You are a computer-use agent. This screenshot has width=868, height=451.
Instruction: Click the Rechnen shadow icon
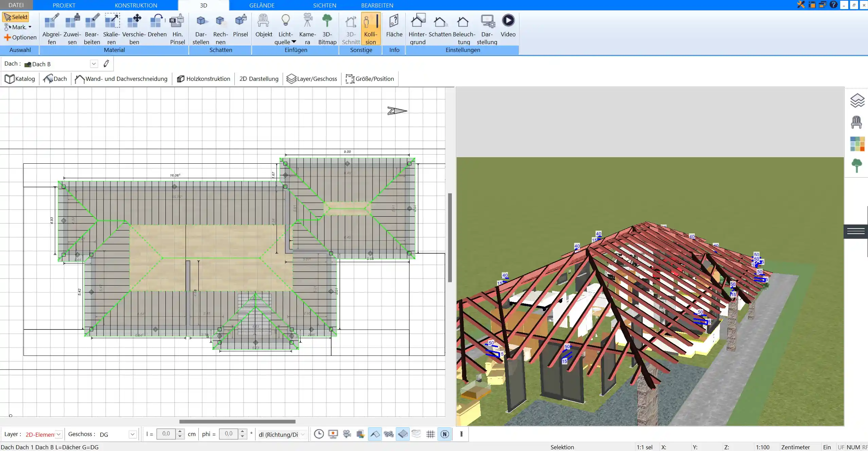pos(220,29)
